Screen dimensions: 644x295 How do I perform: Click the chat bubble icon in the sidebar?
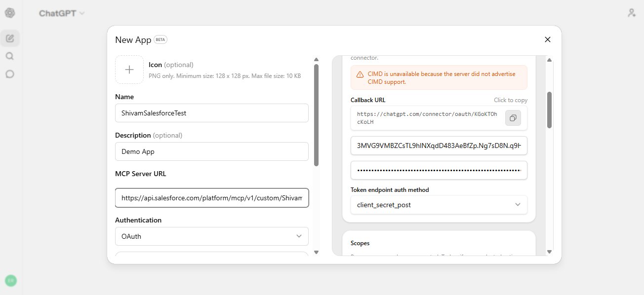point(9,74)
